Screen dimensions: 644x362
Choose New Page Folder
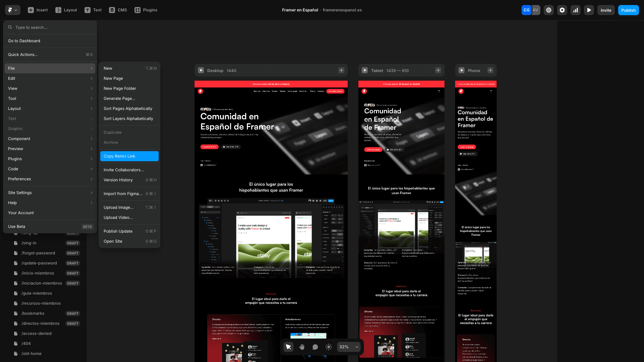[x=129, y=88]
